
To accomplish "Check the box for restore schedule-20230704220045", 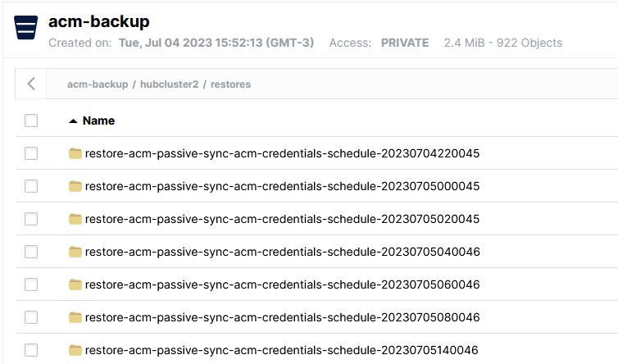I will click(31, 153).
